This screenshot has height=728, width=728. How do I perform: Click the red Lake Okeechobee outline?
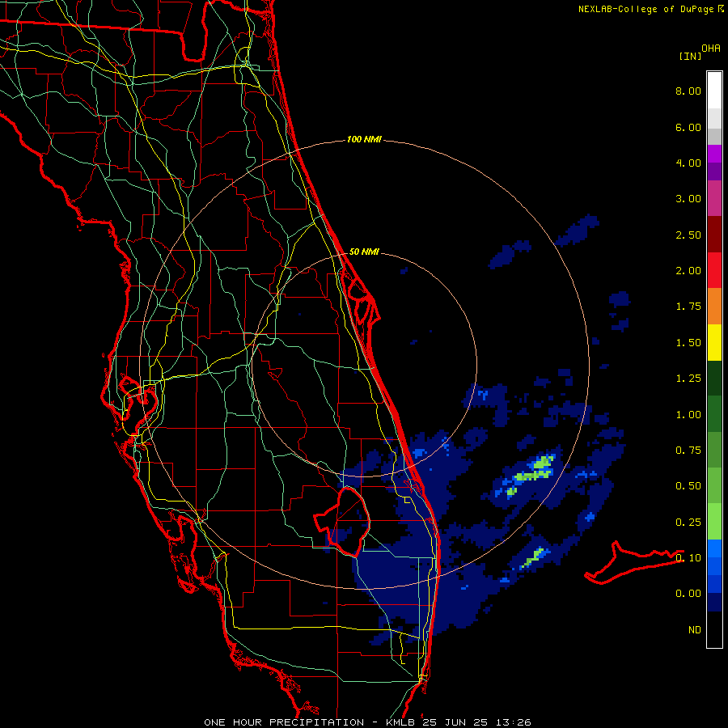pos(343,521)
